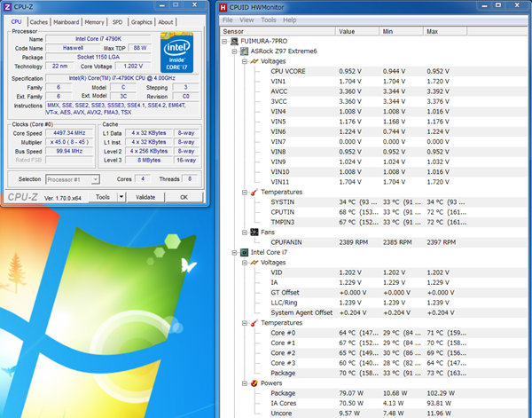Collapse the ASRock Temperatures group

pyautogui.click(x=245, y=193)
